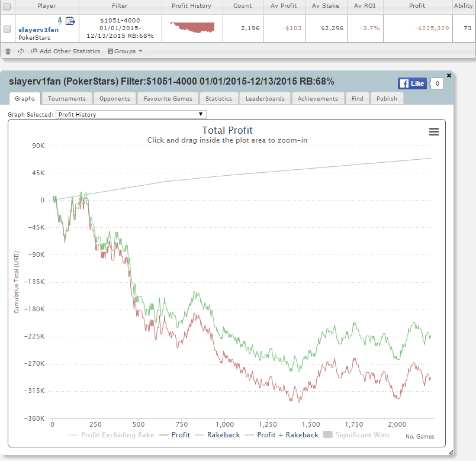The width and height of the screenshot is (476, 461).
Task: Close the player detail panel with the X
Action: point(449,75)
